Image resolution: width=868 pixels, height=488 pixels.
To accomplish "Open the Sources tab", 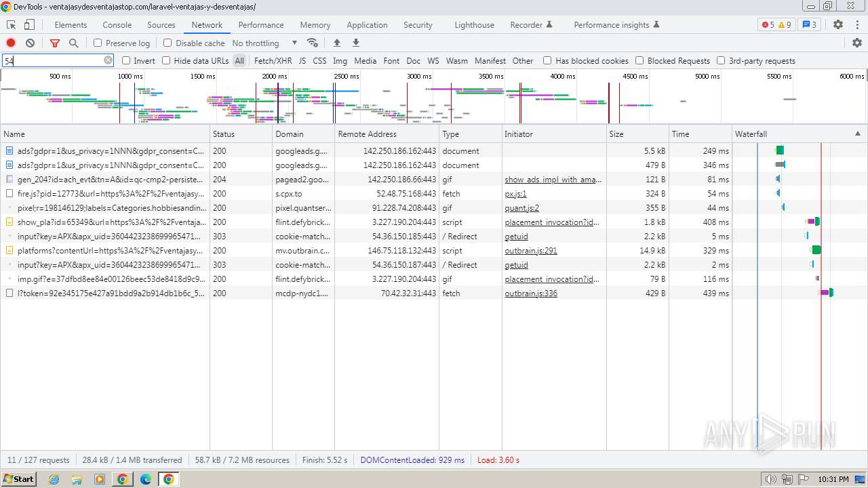I will point(161,24).
